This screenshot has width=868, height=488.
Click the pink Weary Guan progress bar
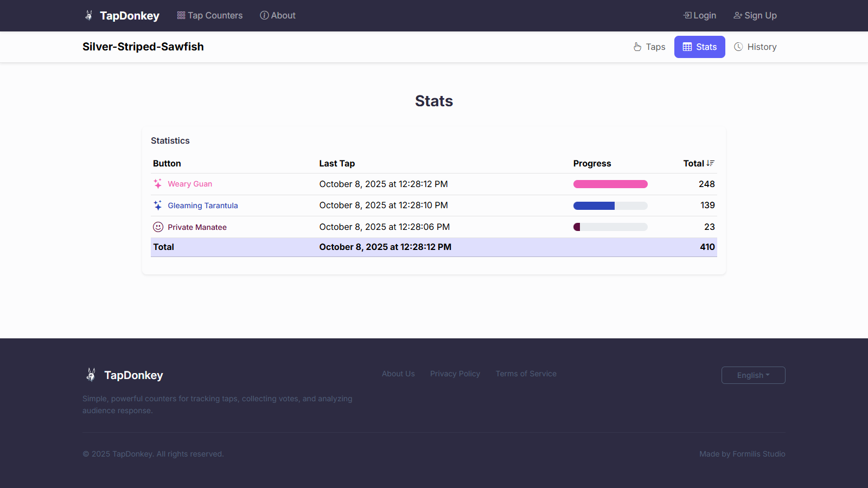pos(610,184)
